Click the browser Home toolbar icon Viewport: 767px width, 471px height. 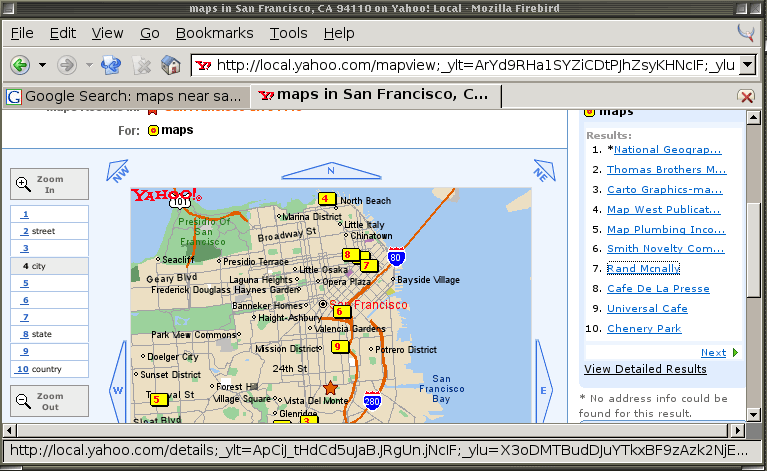pyautogui.click(x=171, y=65)
